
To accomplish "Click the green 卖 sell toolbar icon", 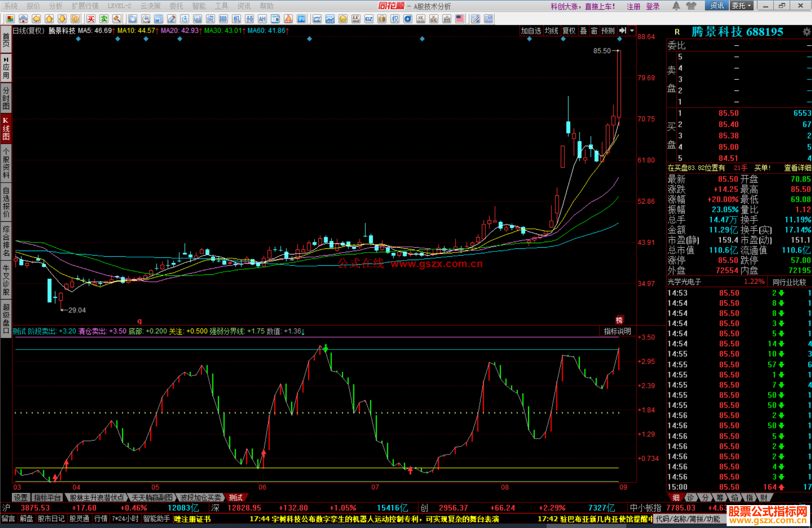I will click(104, 19).
